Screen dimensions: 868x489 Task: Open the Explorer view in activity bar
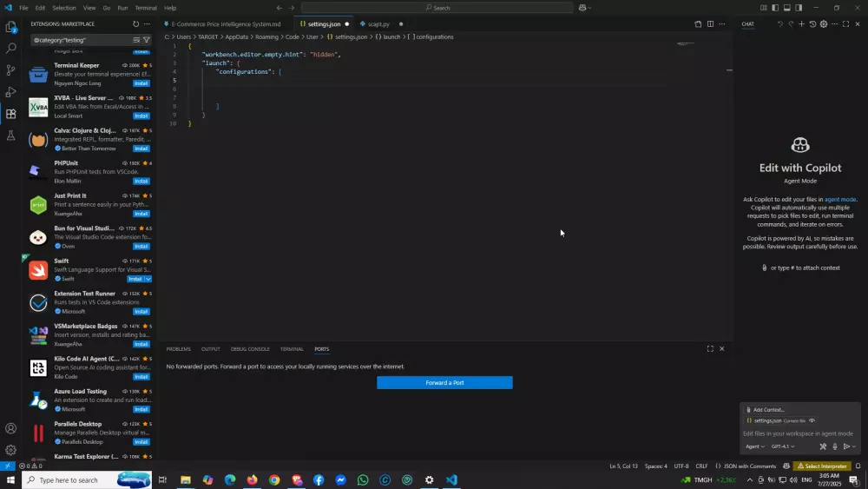[11, 27]
